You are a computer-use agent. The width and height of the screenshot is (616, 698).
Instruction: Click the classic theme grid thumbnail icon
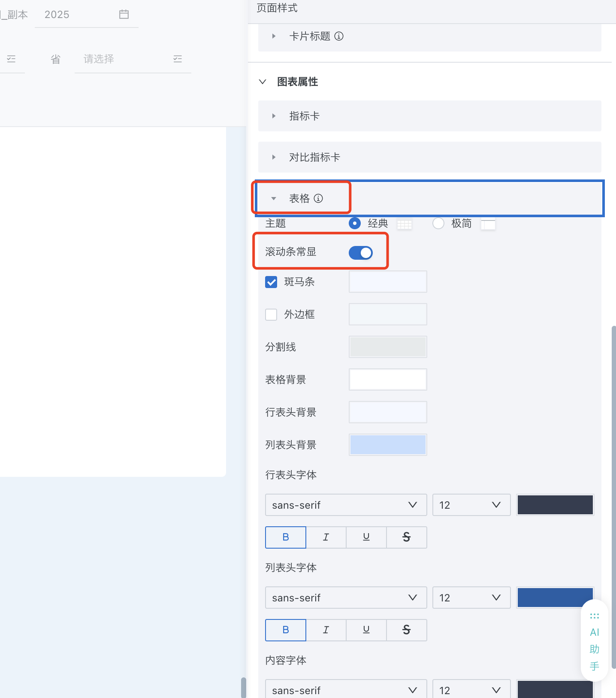(405, 224)
